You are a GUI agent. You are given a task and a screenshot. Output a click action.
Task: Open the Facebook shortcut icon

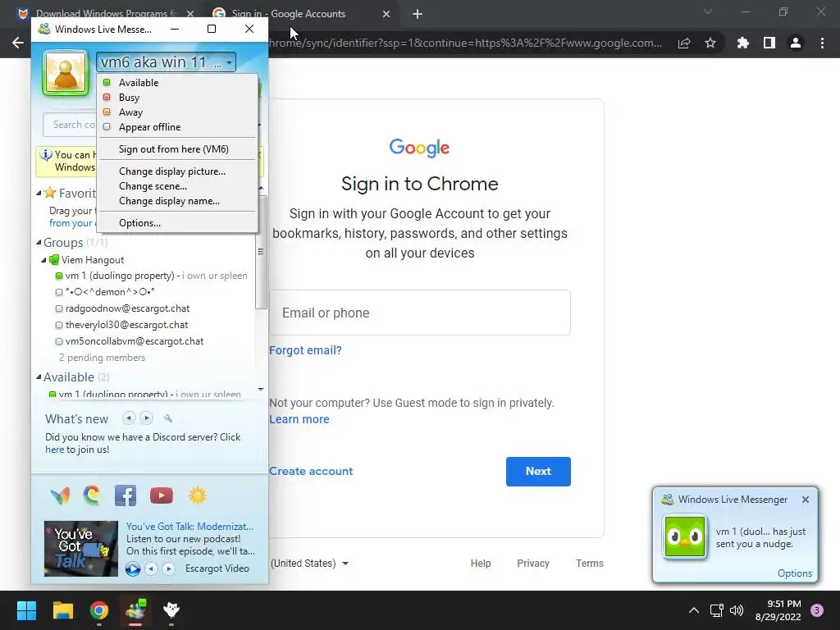click(x=126, y=495)
